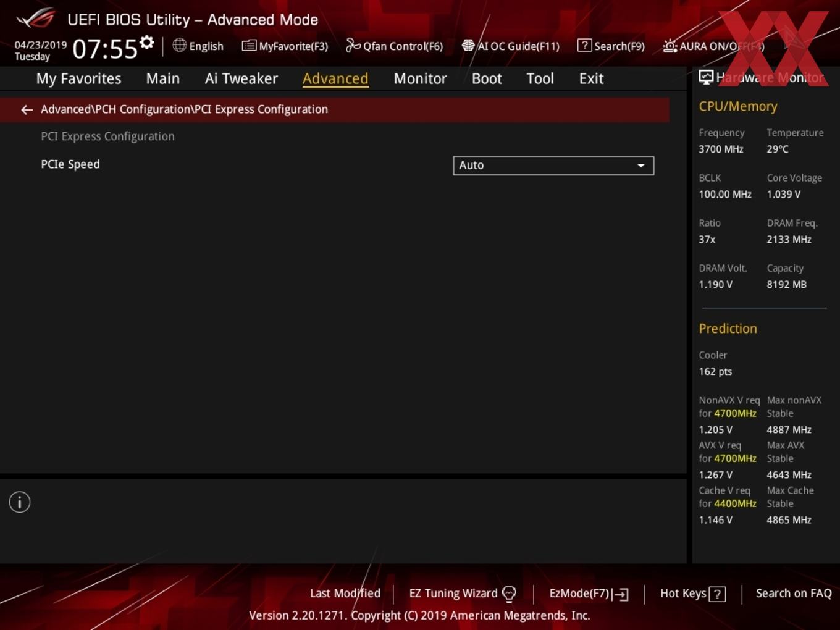Click the 4643 MHz max AVX value

pyautogui.click(x=789, y=474)
